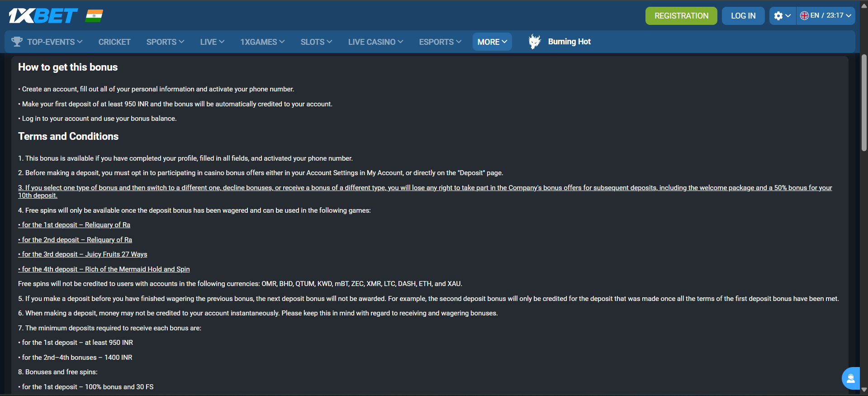This screenshot has width=868, height=396.
Task: Expand the MORE navigation dropdown
Action: pos(492,41)
